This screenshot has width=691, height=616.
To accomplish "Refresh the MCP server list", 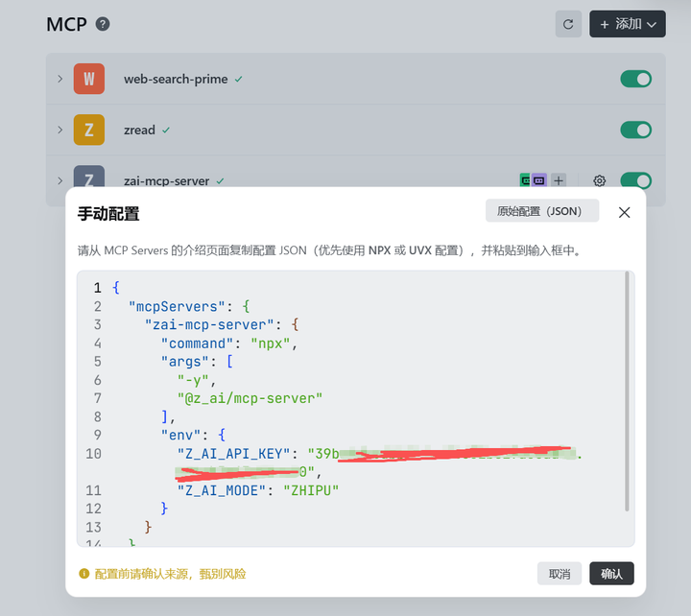I will point(568,24).
